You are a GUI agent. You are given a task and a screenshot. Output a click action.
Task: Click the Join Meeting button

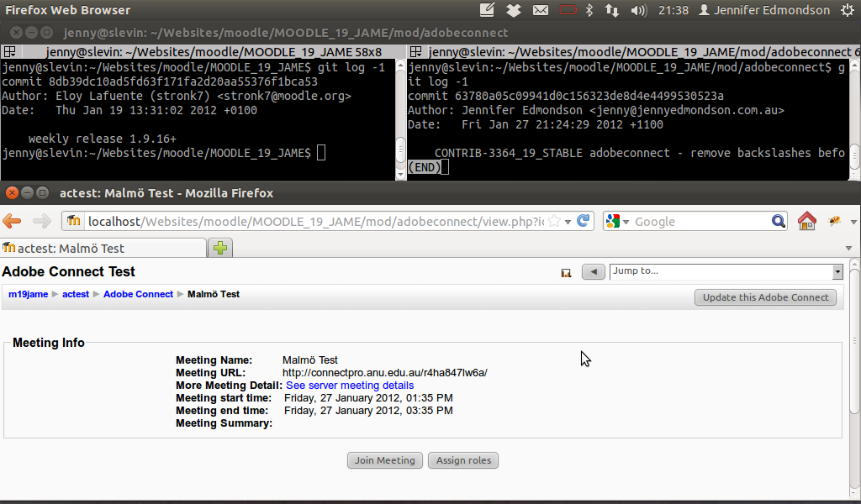point(384,460)
